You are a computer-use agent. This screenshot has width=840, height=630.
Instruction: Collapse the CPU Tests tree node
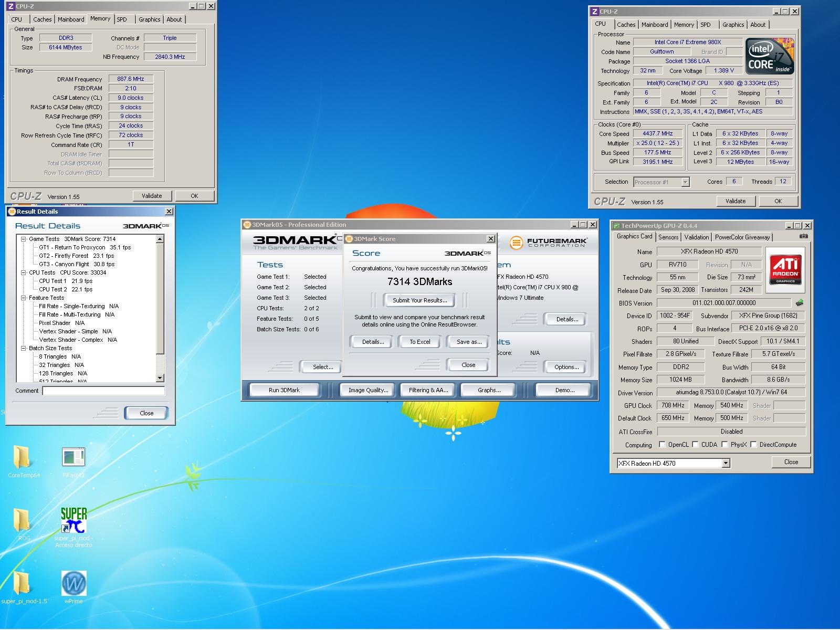pyautogui.click(x=24, y=272)
